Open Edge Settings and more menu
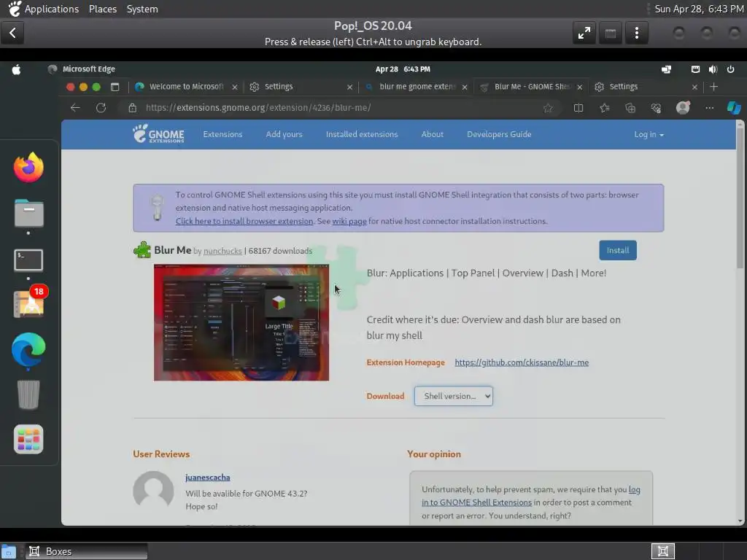747x560 pixels. pos(709,108)
